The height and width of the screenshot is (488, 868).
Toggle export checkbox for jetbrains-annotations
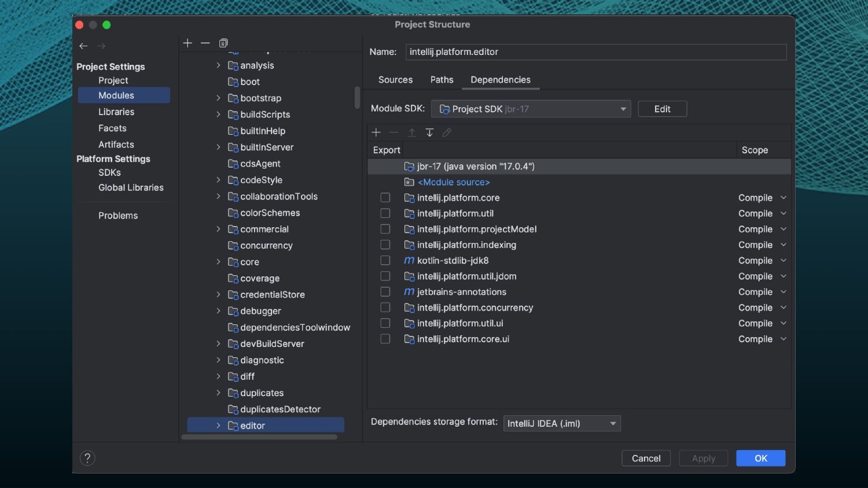[x=385, y=292]
